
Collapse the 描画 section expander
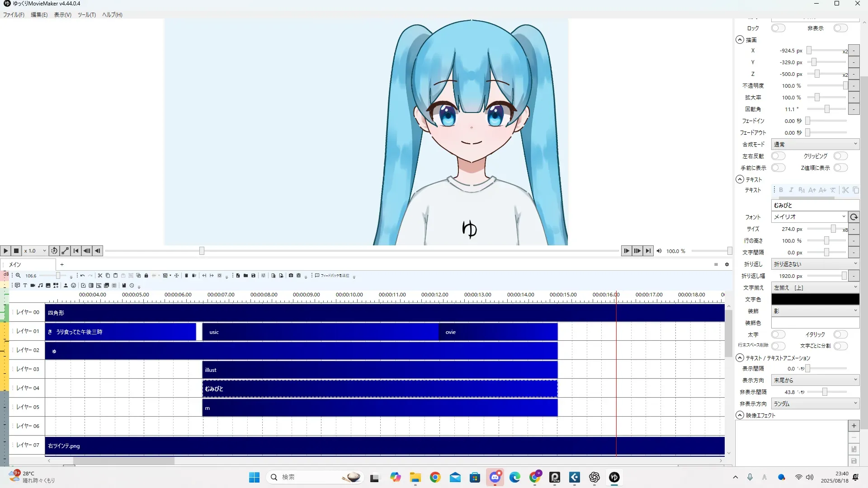(740, 40)
